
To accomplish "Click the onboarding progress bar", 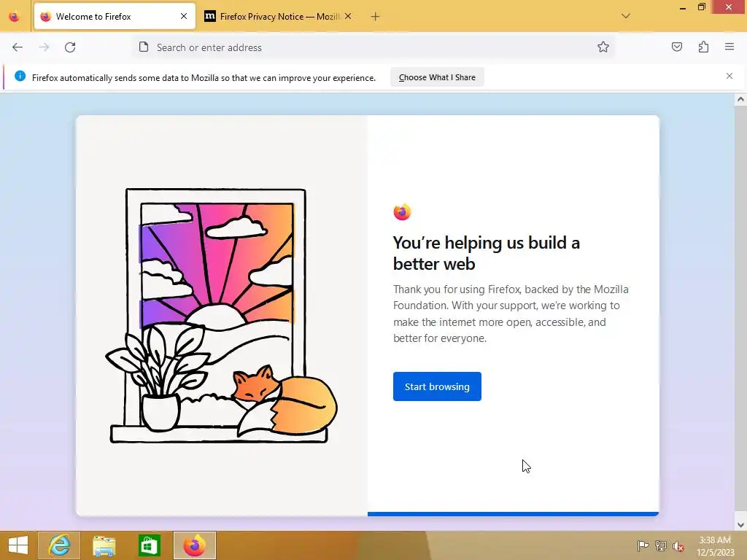I will (x=513, y=514).
